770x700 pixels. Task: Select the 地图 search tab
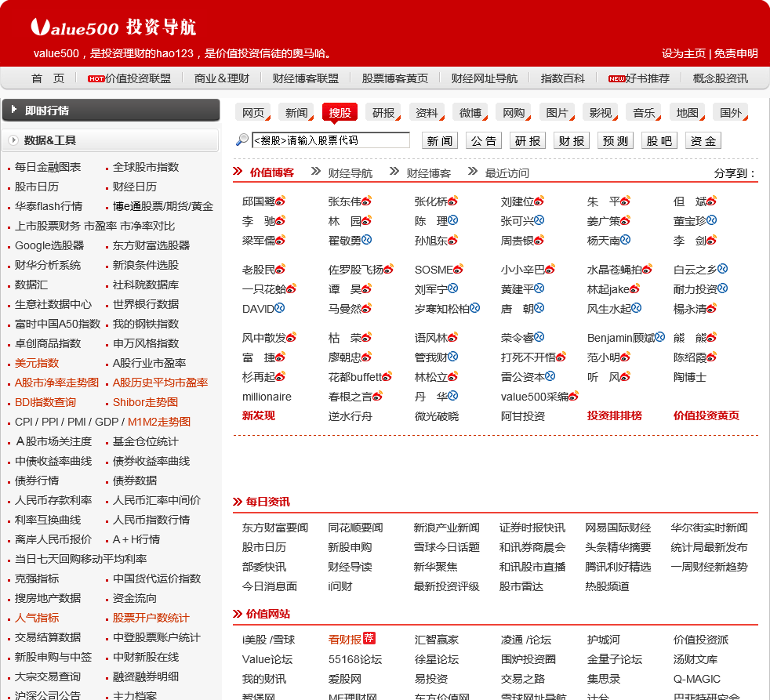687,112
